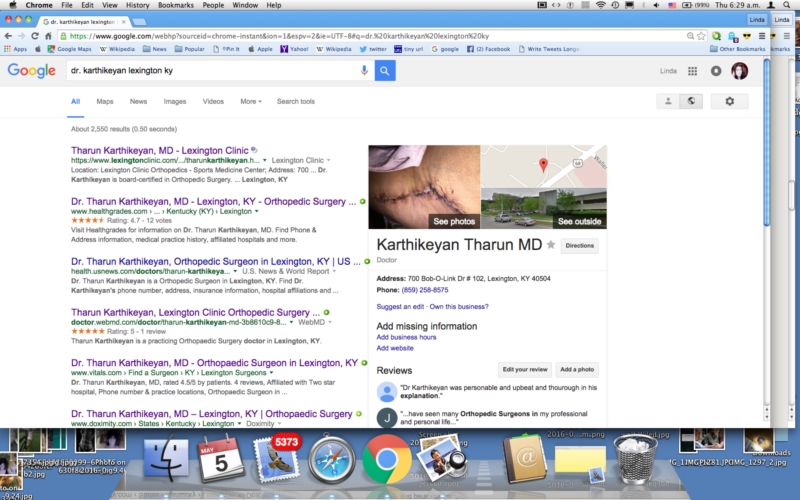Open the Google account profile picture
This screenshot has height=500, width=800.
pyautogui.click(x=740, y=71)
